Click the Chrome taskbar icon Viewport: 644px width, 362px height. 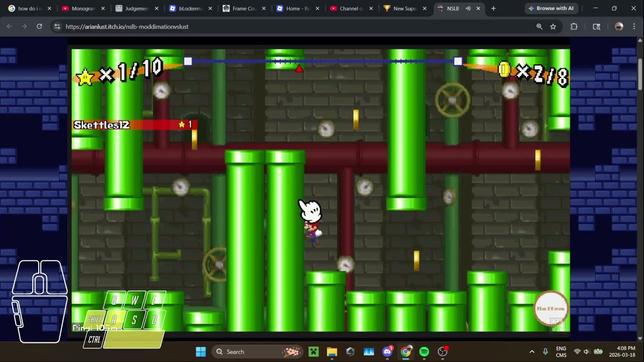click(406, 351)
